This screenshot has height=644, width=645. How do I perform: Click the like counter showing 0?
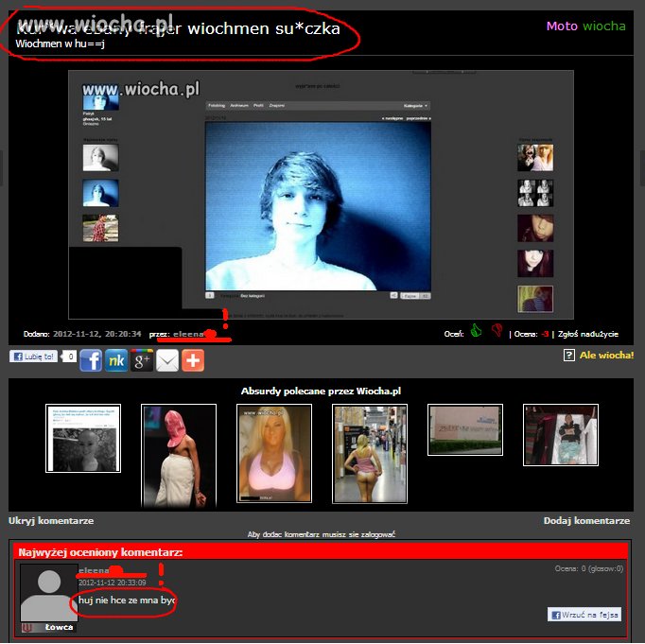pos(70,357)
